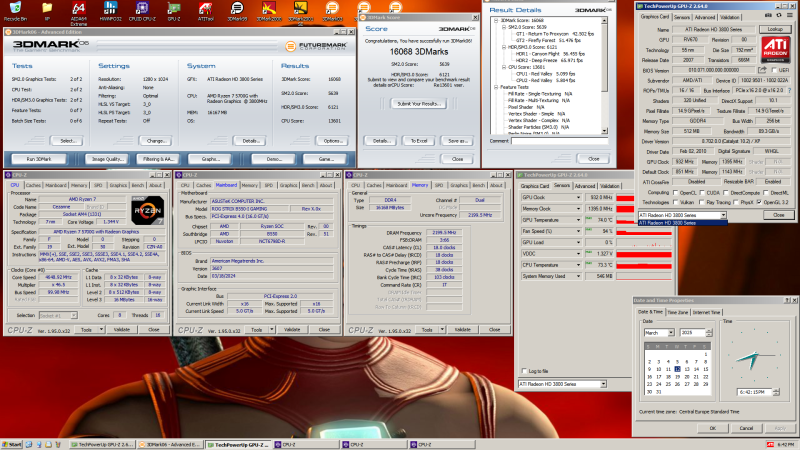Toggle the UEFI checkbox in GPU-Z
This screenshot has width=800, height=450.
point(774,70)
